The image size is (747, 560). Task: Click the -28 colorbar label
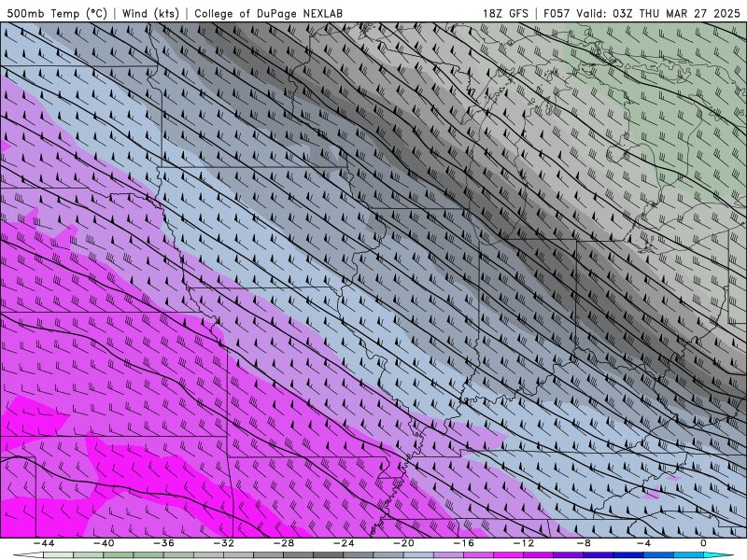click(284, 543)
